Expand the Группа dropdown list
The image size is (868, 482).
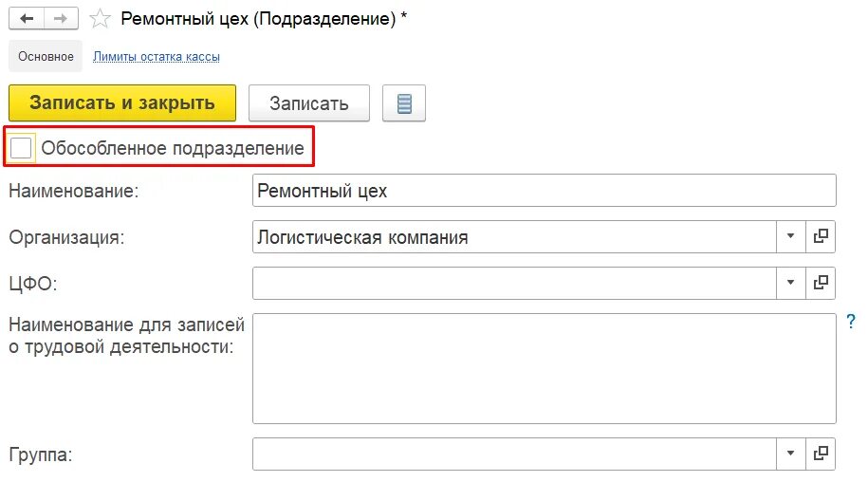pyautogui.click(x=790, y=454)
